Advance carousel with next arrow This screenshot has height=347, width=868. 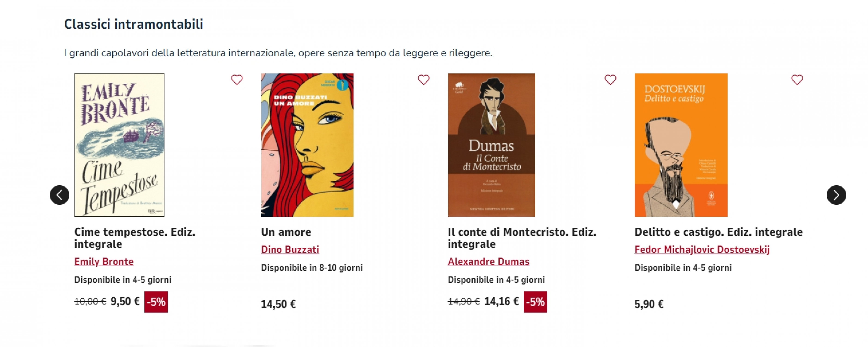[x=836, y=195]
